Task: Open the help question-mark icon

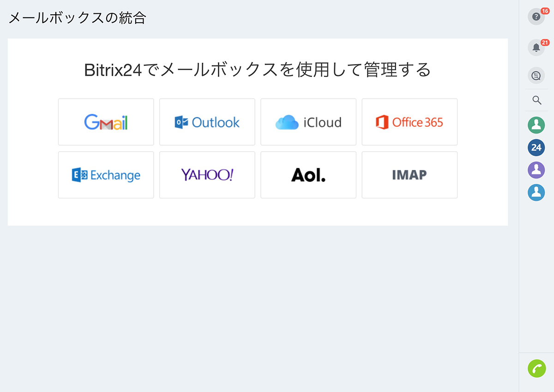Action: 536,17
